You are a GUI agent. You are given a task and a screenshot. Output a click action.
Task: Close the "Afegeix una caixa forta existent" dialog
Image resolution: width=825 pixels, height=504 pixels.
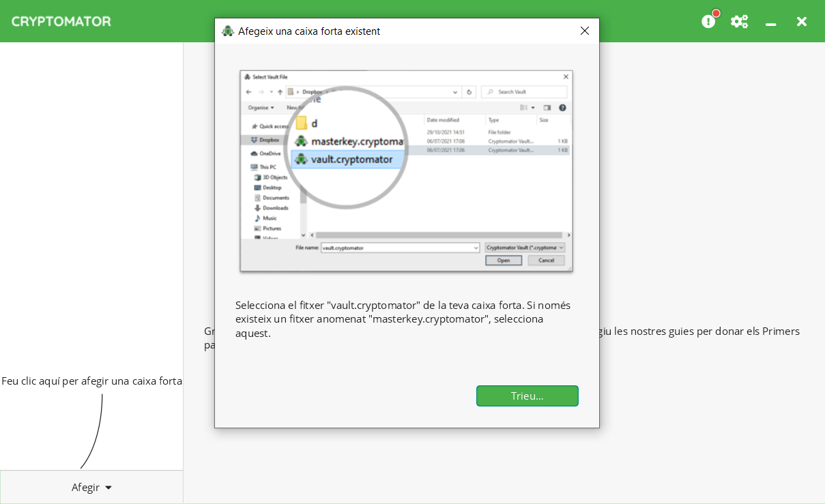point(584,31)
